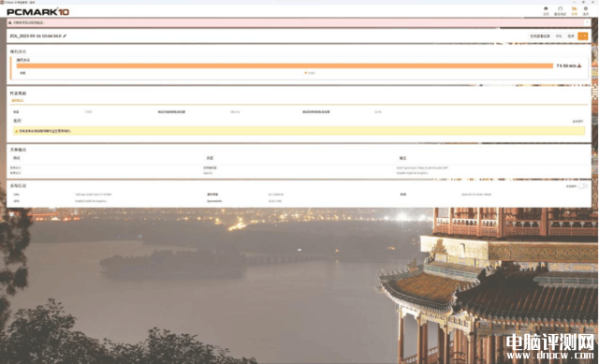Click the orange battery life progress bar
599x364 pixels.
point(285,66)
